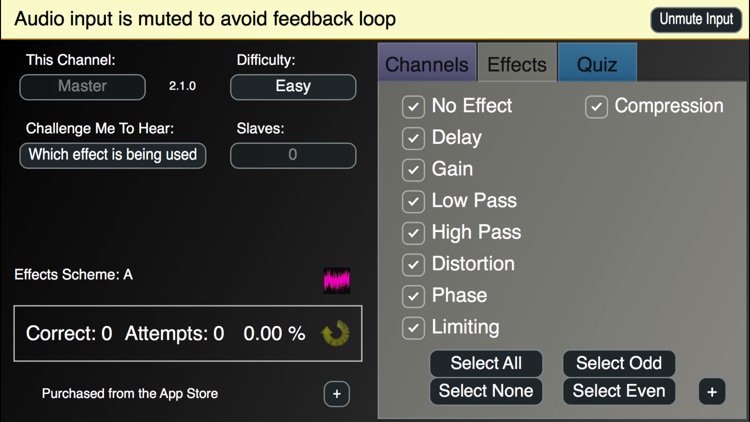The image size is (750, 422).
Task: Open the This Channel Master selector
Action: point(82,87)
